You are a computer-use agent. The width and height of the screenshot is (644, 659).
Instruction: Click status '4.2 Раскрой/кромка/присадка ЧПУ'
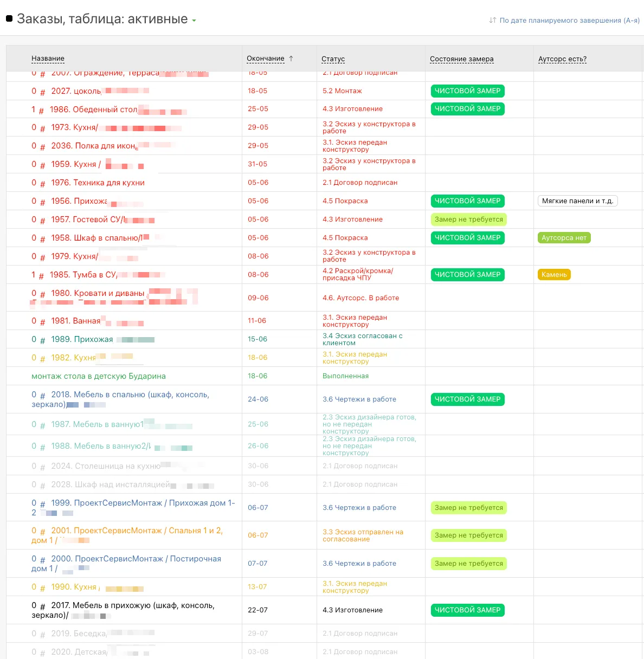click(358, 275)
